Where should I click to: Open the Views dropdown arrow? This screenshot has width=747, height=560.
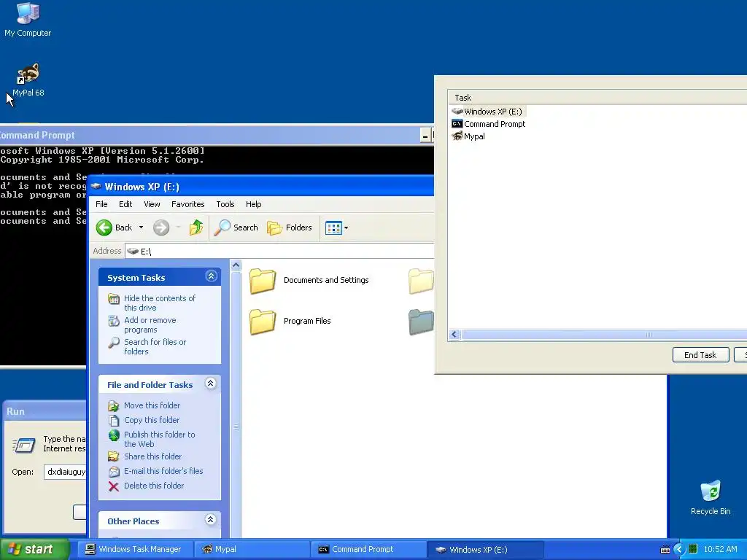point(347,227)
